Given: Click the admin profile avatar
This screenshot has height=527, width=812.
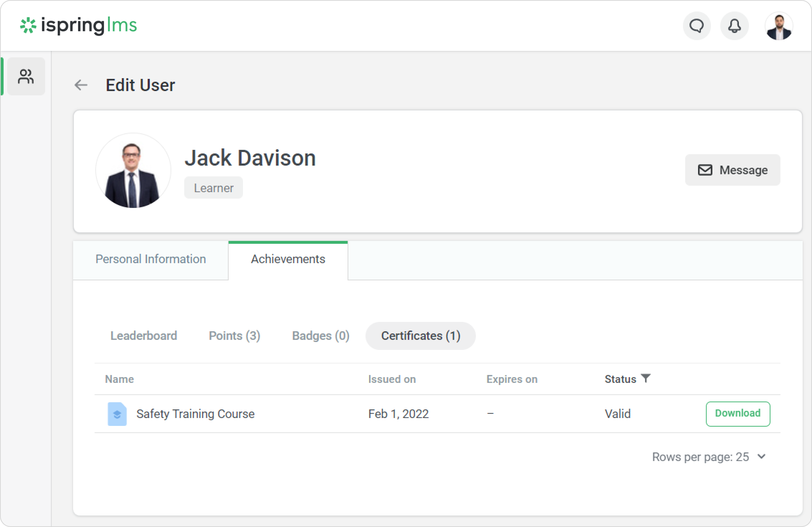Looking at the screenshot, I should 779,26.
